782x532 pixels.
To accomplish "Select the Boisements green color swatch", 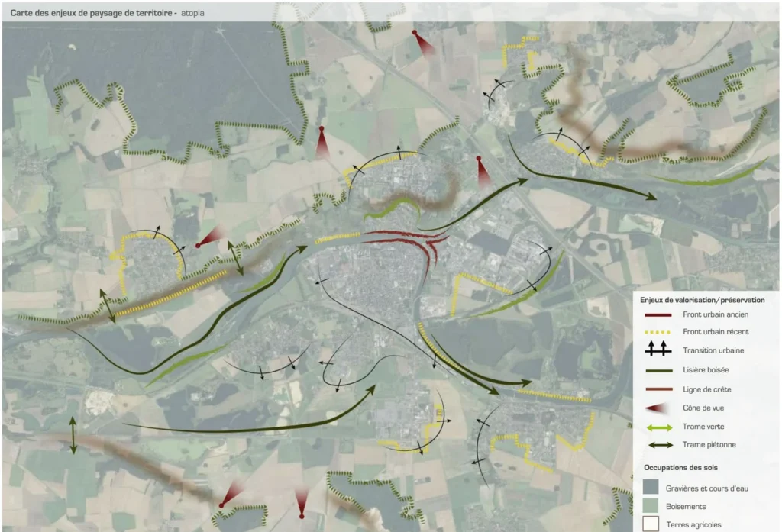I will 651,505.
